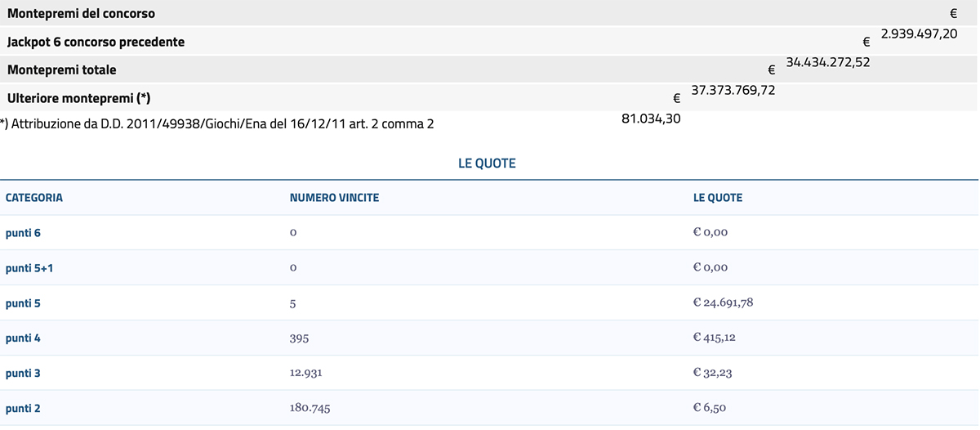Click the NUMERO VINCITE column header
Image resolution: width=980 pixels, height=430 pixels.
click(x=334, y=198)
